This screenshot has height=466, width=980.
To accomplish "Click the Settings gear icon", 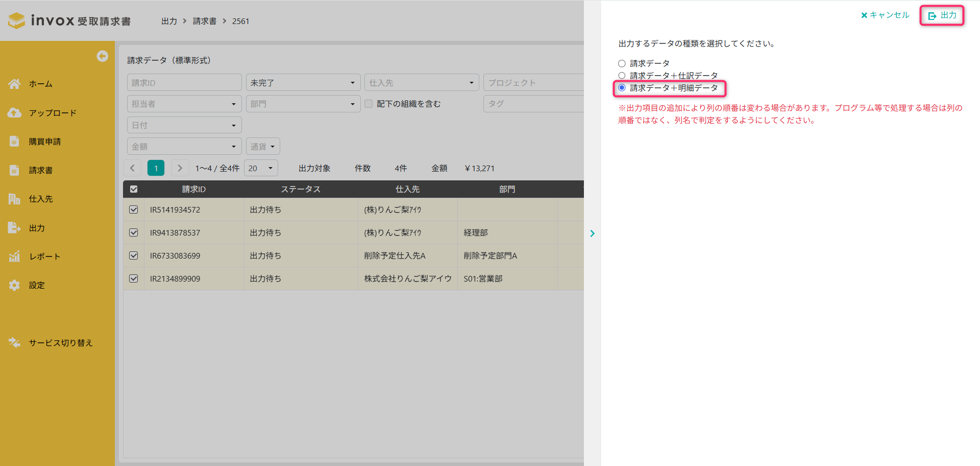I will tap(14, 285).
